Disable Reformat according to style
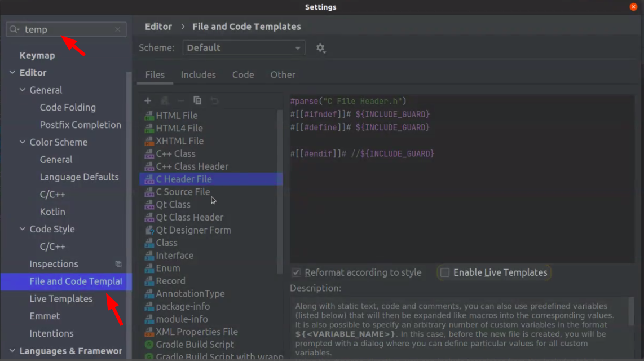 (296, 272)
